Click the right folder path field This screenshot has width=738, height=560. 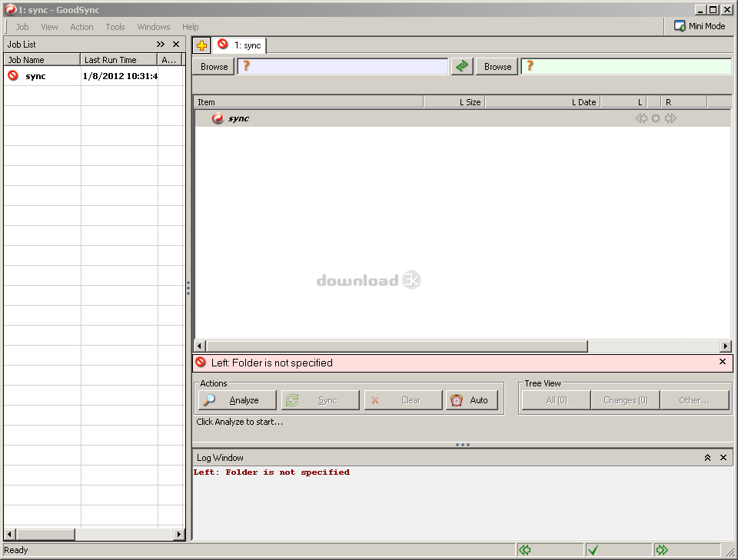pyautogui.click(x=627, y=66)
